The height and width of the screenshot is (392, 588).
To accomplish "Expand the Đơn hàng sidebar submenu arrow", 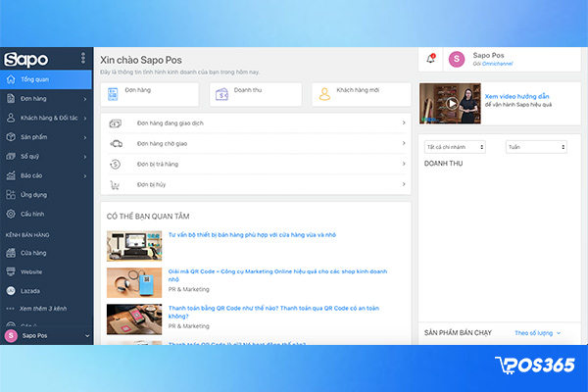I will tap(85, 99).
